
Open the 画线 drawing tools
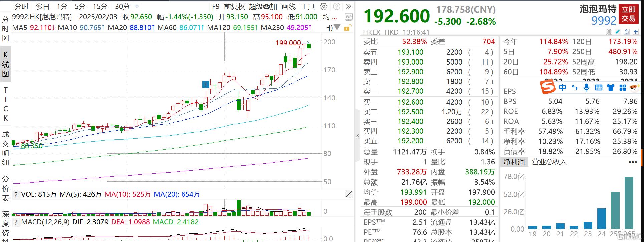coord(288,6)
